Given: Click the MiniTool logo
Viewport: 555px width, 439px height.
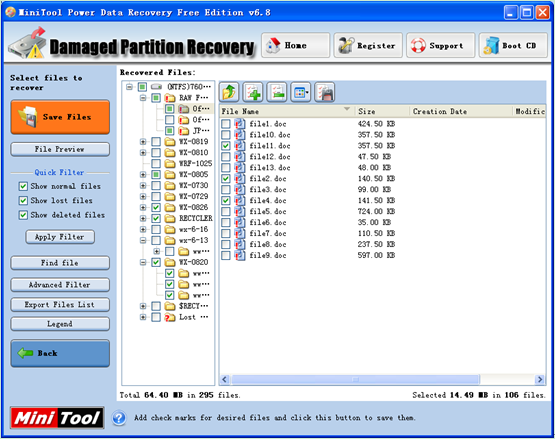Looking at the screenshot, I should click(x=57, y=418).
